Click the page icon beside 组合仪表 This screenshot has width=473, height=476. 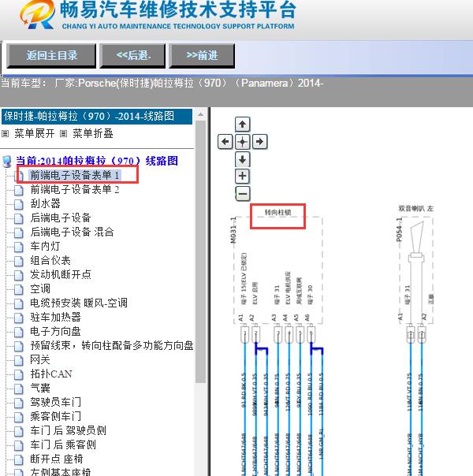[19, 261]
